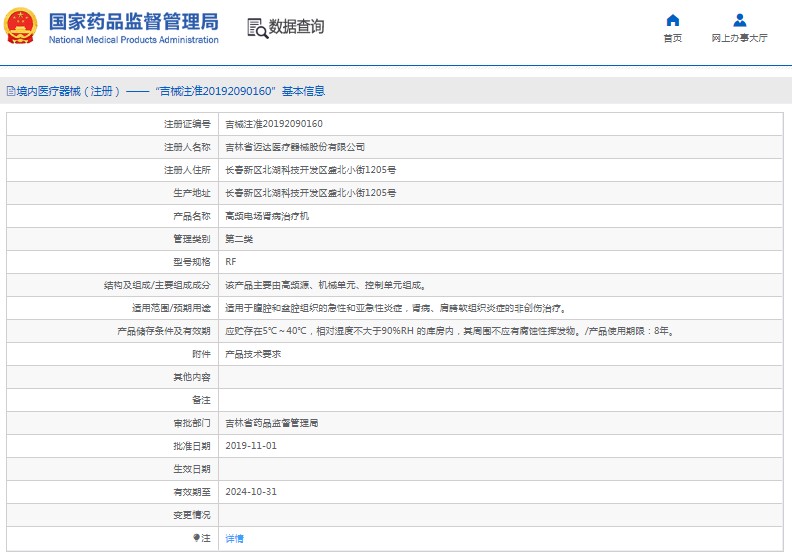Viewport: 792px width, 559px height.
Task: Click 产品技术要求 attachment value
Action: pos(253,354)
